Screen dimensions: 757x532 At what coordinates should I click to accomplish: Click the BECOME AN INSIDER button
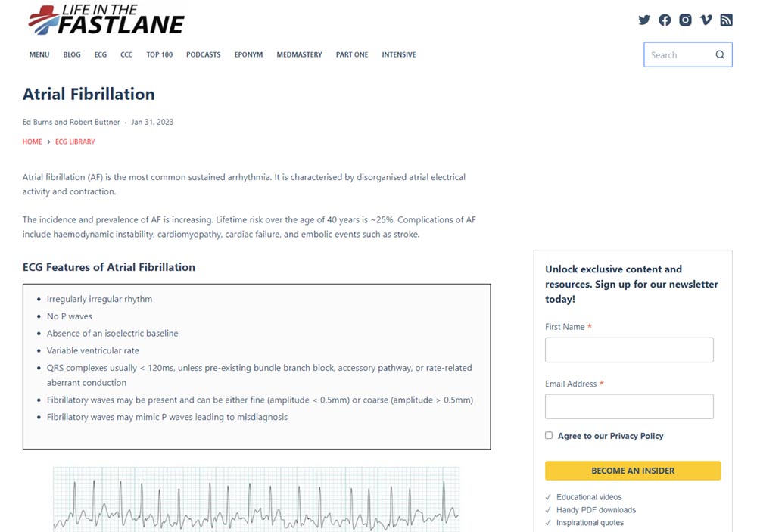click(x=633, y=471)
